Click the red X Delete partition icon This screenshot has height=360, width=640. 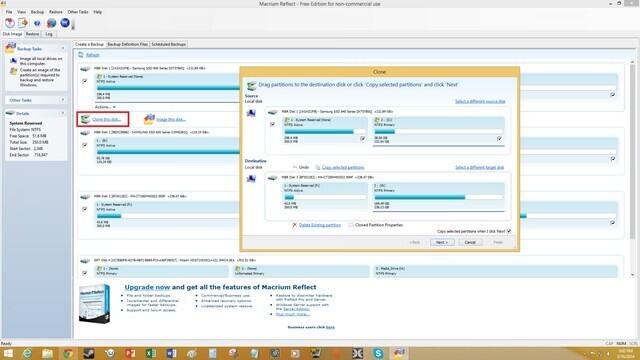(295, 225)
